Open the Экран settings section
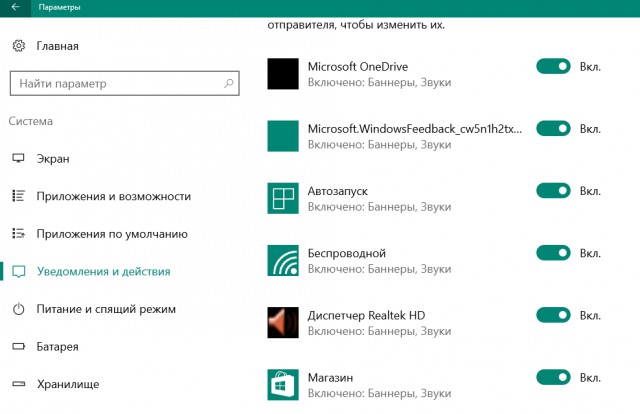640x414 pixels. pos(53,158)
